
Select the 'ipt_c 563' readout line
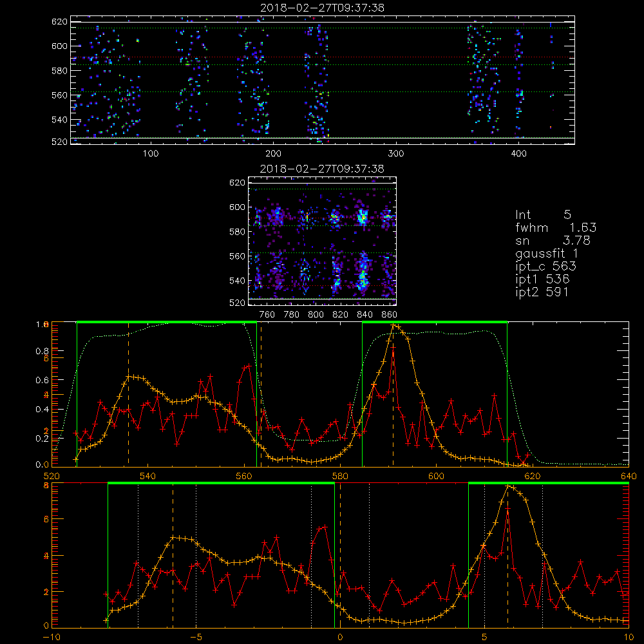point(546,267)
